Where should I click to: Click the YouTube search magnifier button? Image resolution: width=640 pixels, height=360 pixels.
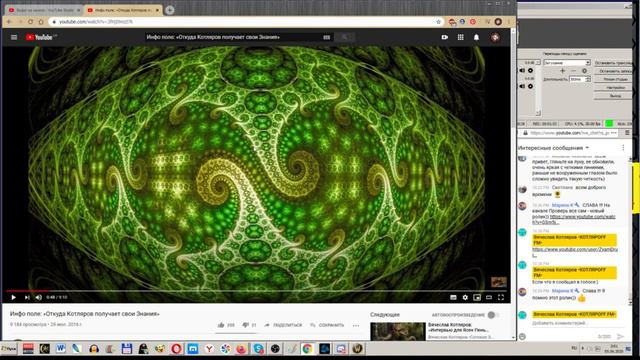click(344, 37)
